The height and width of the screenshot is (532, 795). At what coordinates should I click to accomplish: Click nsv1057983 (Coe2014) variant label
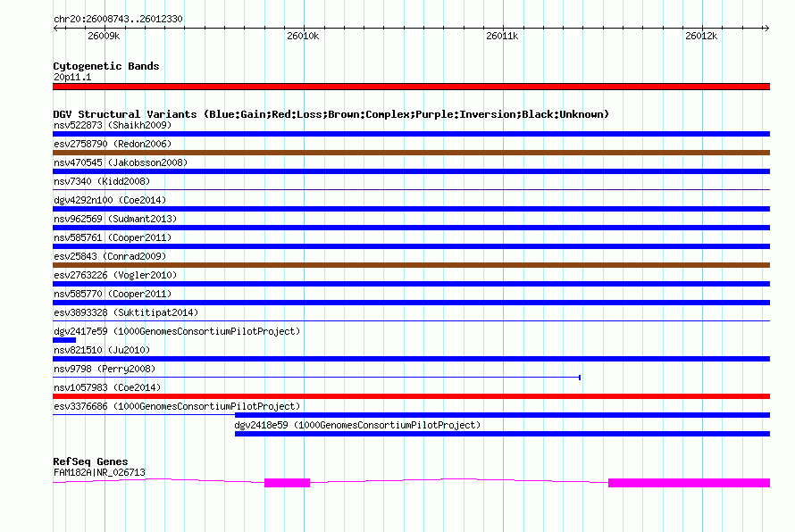(107, 387)
